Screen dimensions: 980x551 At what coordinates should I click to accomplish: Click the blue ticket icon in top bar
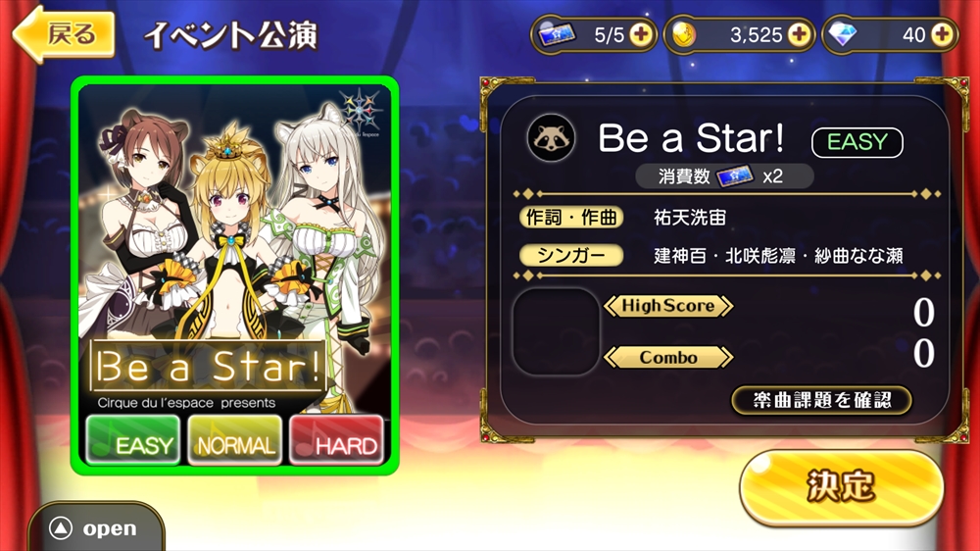557,34
